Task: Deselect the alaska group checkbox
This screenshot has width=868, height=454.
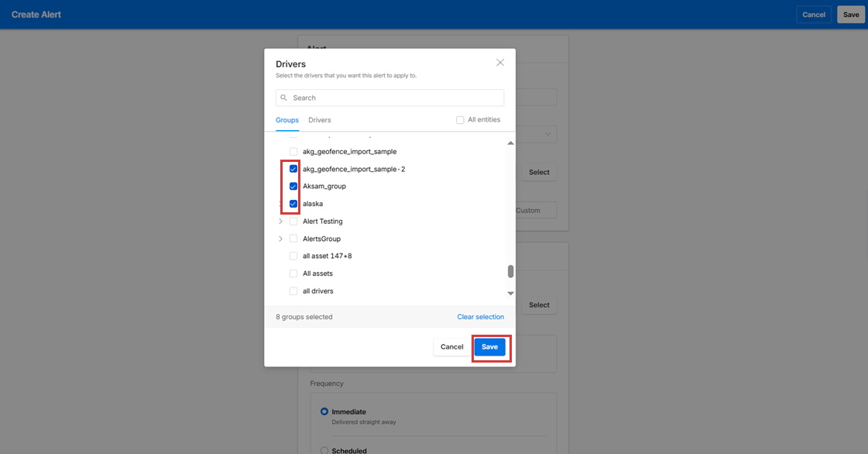Action: coord(293,204)
